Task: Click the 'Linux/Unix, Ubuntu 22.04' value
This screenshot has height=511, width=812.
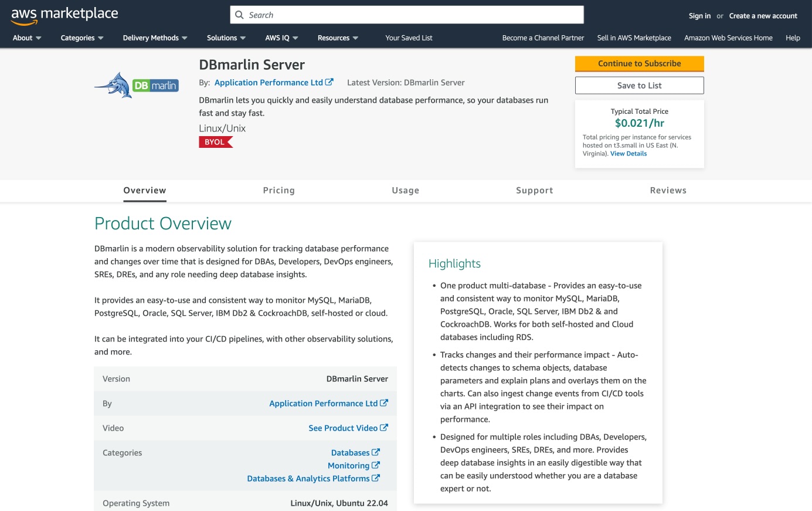Action: coord(339,503)
